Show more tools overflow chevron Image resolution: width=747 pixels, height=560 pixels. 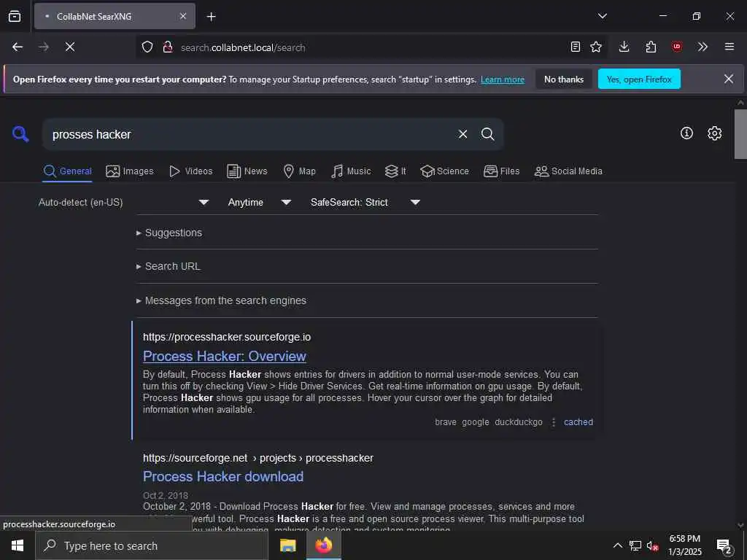[703, 47]
